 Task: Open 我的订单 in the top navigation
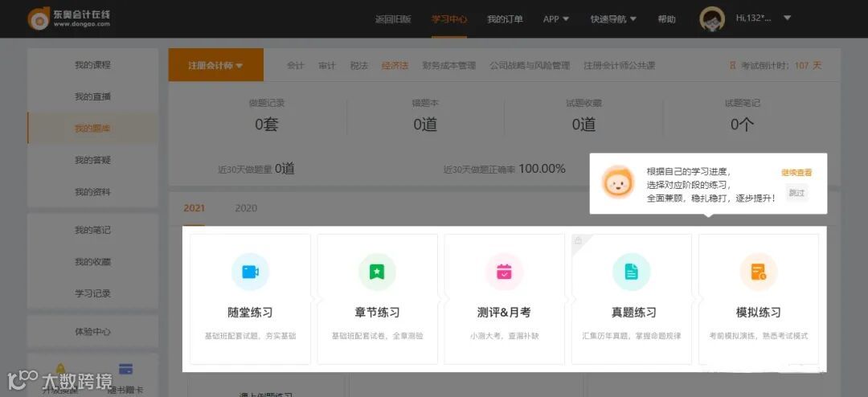pyautogui.click(x=505, y=18)
